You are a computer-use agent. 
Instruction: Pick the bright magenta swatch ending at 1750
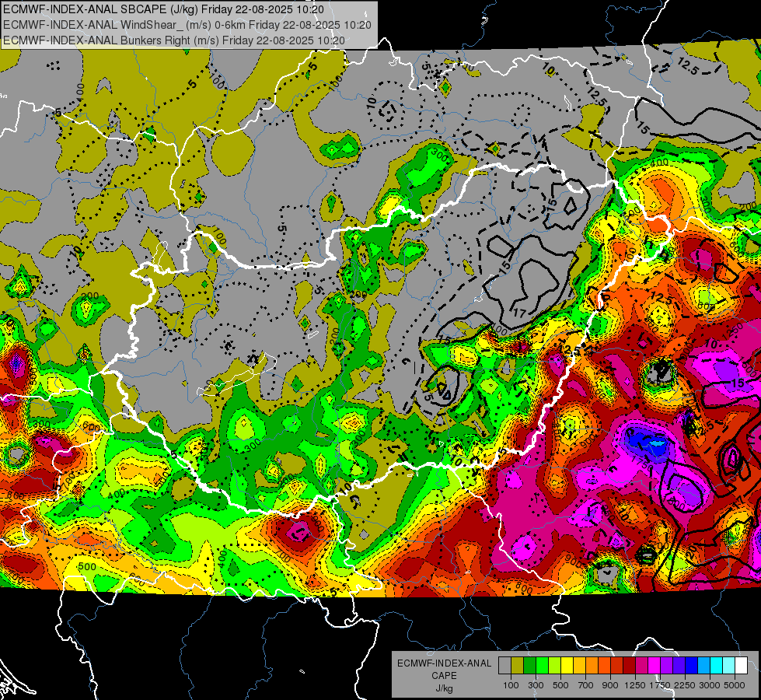[655, 665]
